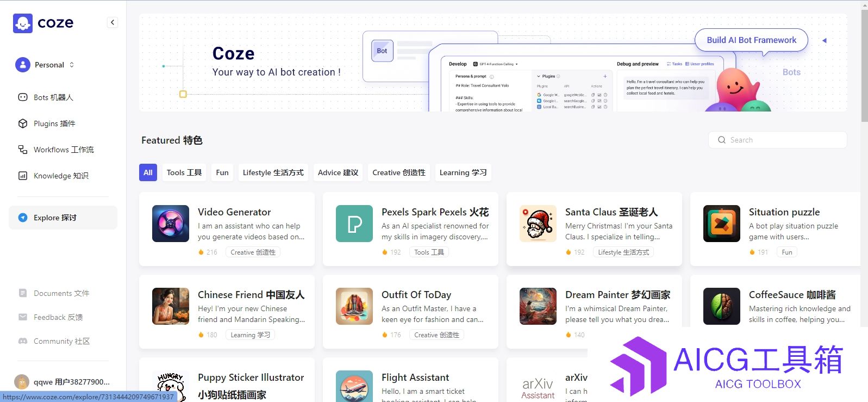The width and height of the screenshot is (868, 402).
Task: Select the Fun filter tab
Action: pyautogui.click(x=222, y=172)
